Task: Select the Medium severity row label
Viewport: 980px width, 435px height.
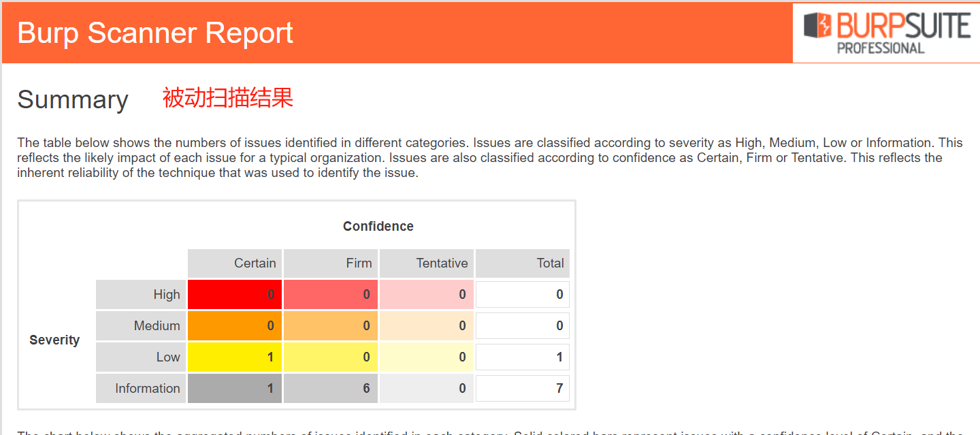Action: pyautogui.click(x=141, y=326)
